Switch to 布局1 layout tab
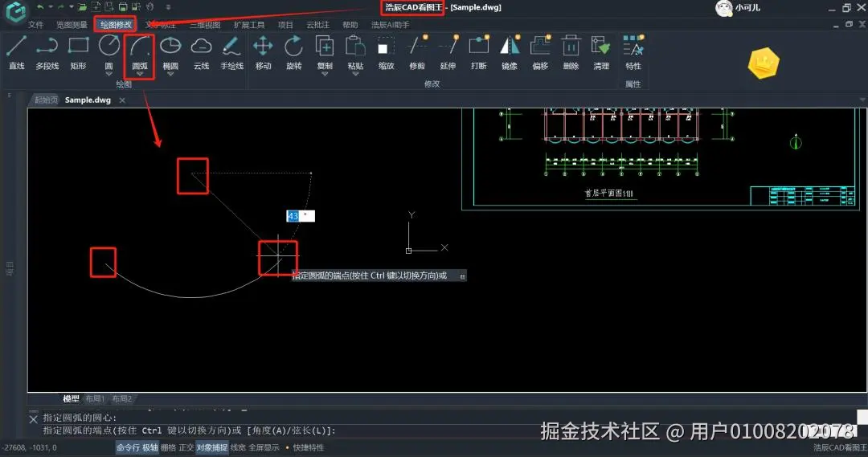 (x=95, y=398)
